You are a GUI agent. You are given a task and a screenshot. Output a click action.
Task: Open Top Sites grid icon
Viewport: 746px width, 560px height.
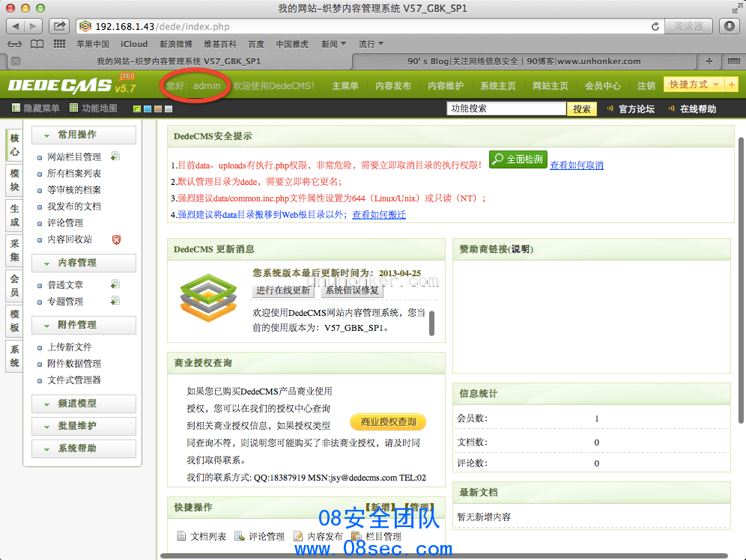tap(59, 44)
